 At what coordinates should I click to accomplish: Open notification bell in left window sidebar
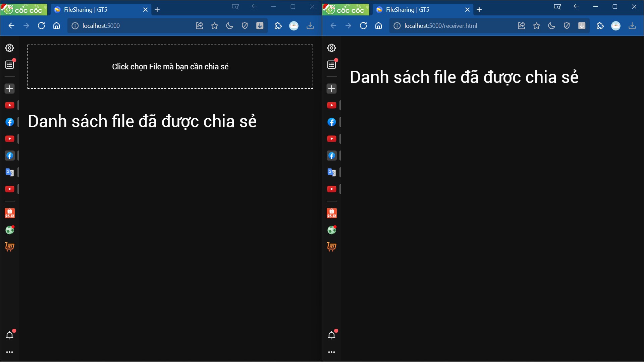[x=10, y=335]
